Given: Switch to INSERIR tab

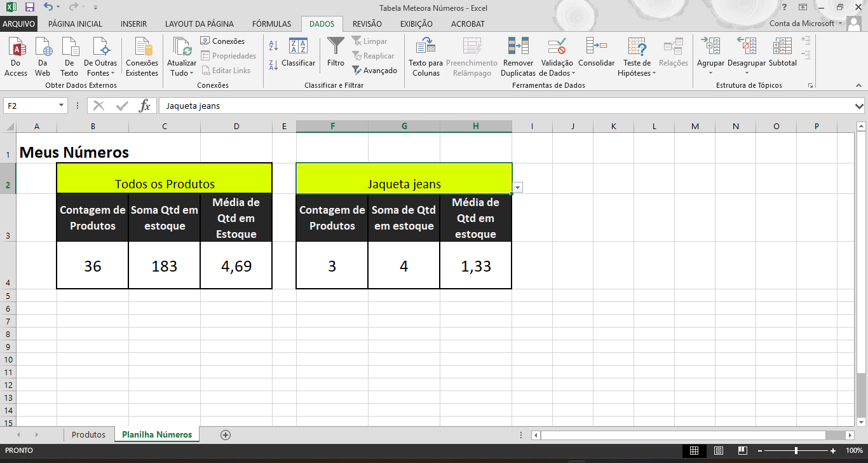Looking at the screenshot, I should point(133,24).
